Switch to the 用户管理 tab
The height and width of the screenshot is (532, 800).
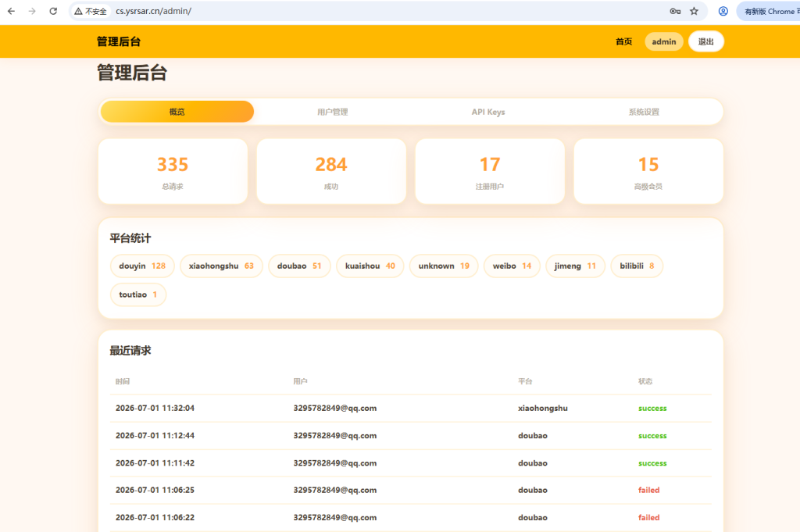pyautogui.click(x=333, y=112)
